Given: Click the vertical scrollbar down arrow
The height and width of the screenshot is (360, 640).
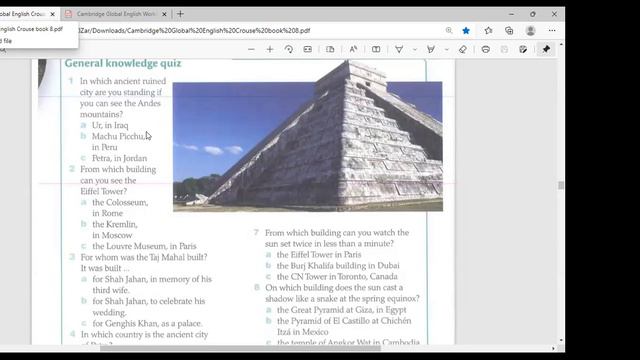Looking at the screenshot, I should [561, 340].
